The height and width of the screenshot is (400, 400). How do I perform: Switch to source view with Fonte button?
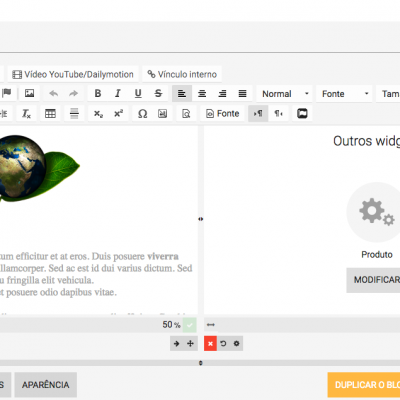point(223,114)
